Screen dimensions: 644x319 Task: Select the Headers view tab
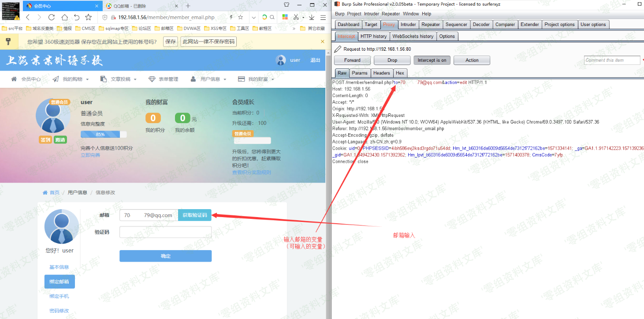381,73
